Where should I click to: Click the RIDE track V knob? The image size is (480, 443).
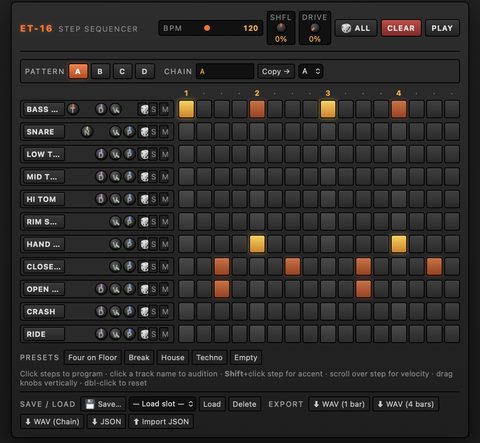(x=115, y=334)
